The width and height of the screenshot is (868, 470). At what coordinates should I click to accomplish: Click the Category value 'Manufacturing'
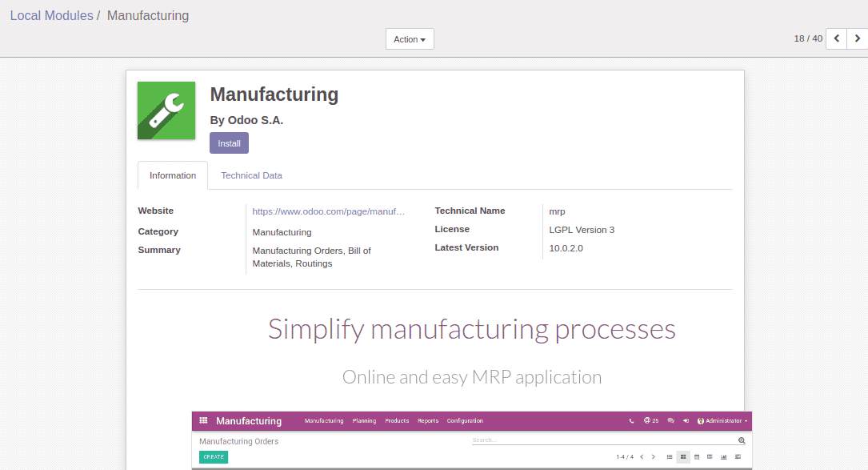(282, 232)
